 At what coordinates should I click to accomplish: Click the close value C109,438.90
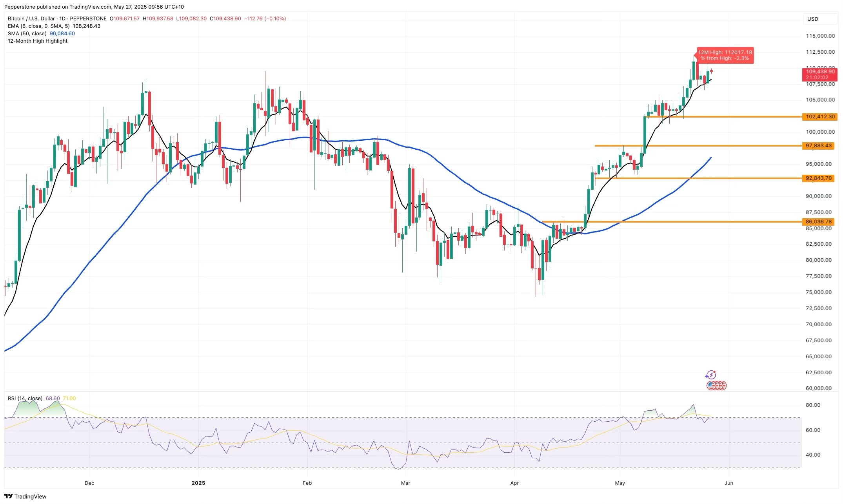click(x=225, y=18)
